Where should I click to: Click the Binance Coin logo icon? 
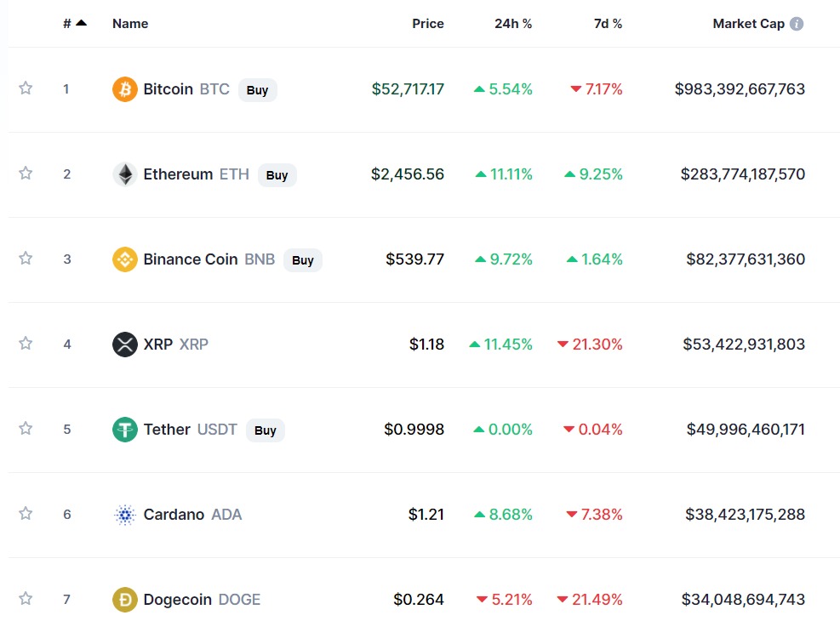pyautogui.click(x=124, y=259)
